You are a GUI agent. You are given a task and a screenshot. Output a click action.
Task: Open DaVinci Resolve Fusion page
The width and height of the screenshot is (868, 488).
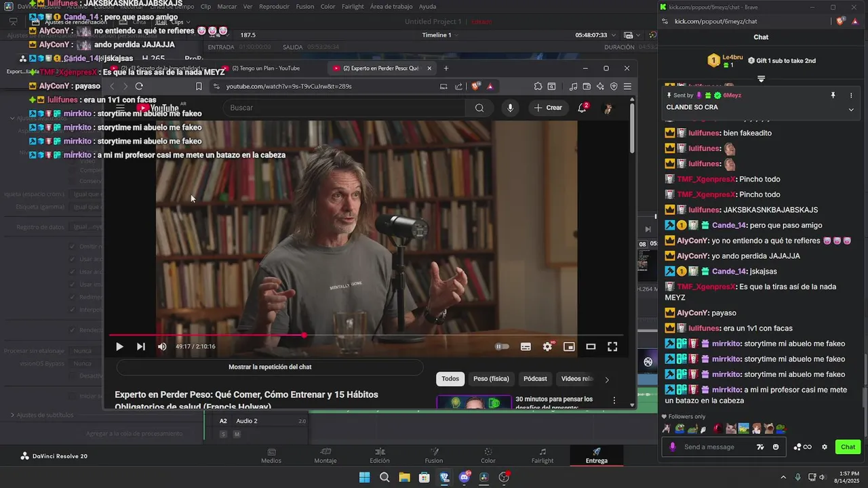click(434, 455)
